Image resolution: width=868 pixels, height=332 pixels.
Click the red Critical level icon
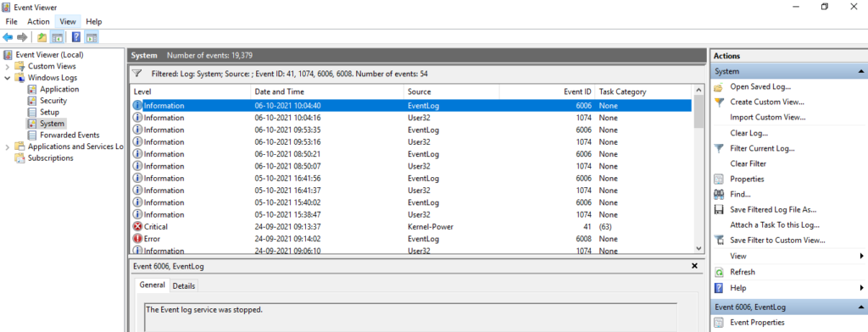coord(138,226)
